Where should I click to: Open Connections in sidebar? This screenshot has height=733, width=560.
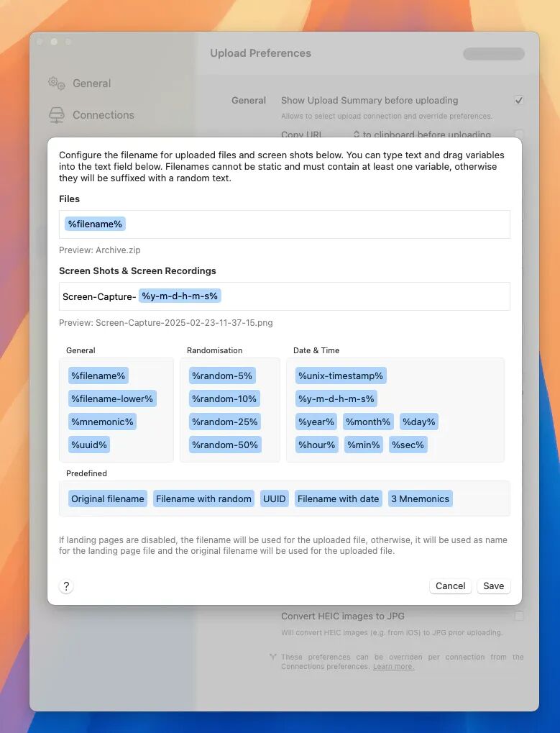(x=91, y=115)
